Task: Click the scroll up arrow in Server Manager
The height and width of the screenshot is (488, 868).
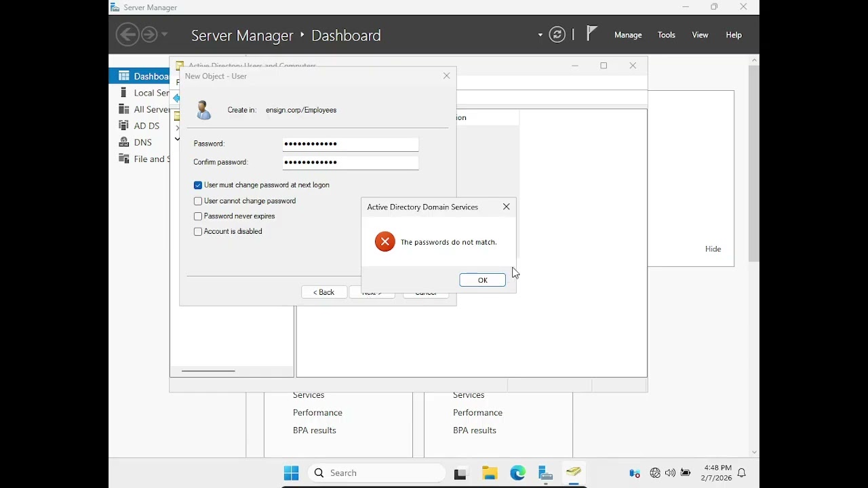Action: click(x=754, y=60)
